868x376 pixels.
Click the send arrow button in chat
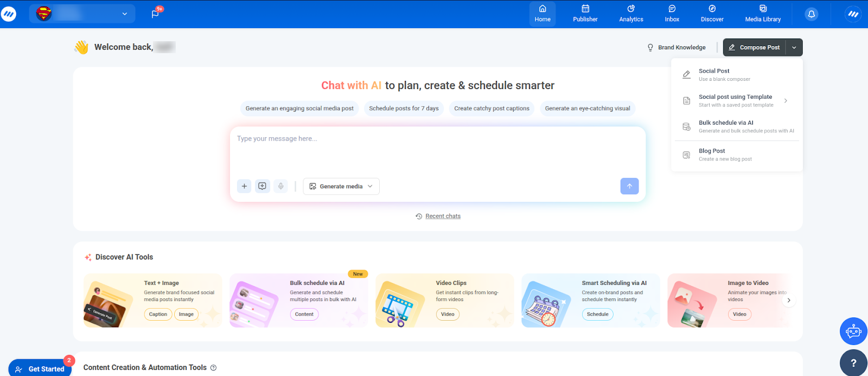tap(629, 186)
